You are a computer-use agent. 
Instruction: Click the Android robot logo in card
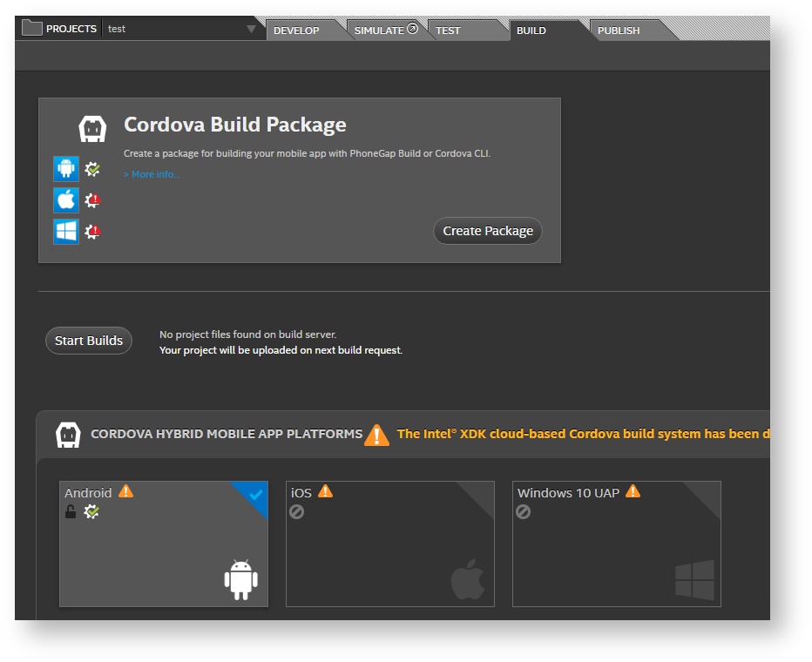[240, 580]
